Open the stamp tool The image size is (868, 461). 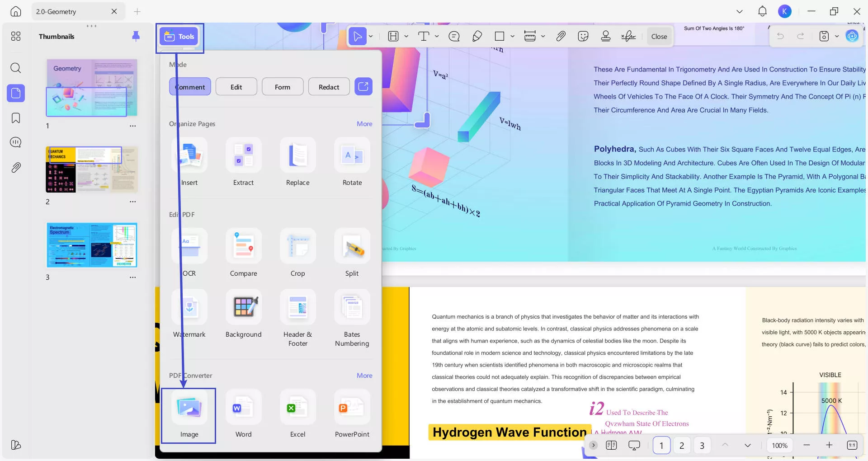(606, 36)
